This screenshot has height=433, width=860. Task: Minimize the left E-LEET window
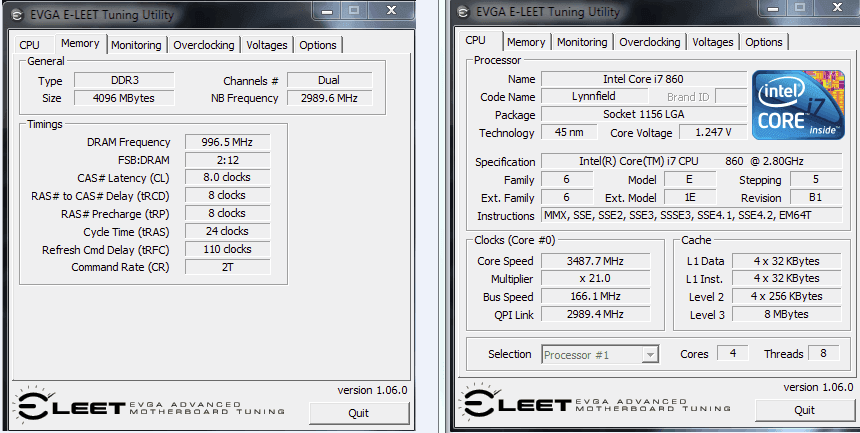[327, 10]
